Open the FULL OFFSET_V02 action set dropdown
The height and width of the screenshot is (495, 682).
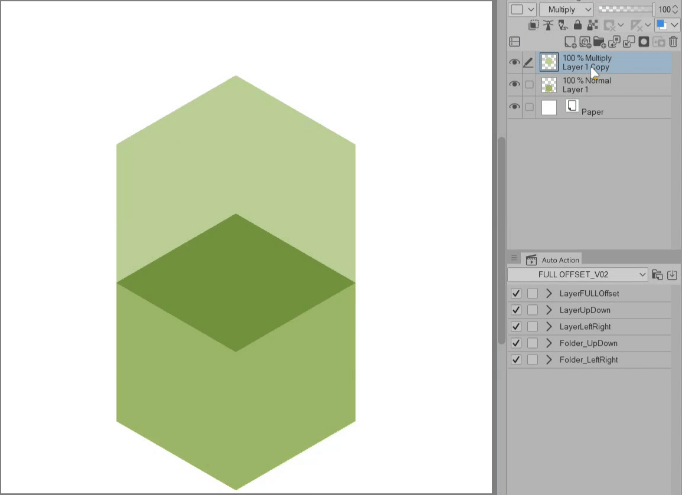pos(578,274)
